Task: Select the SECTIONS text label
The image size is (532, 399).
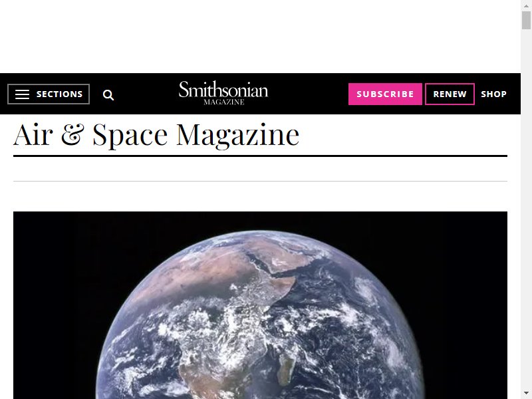Action: tap(59, 94)
